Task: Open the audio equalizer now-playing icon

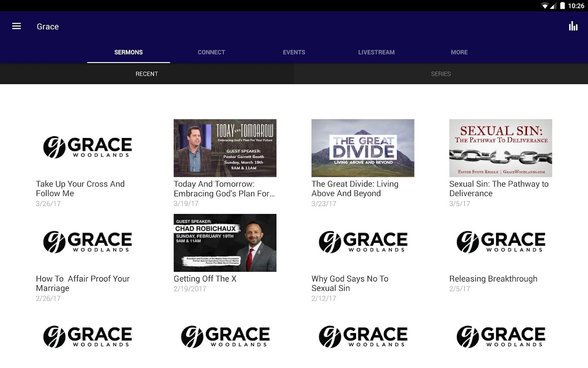Action: [x=573, y=26]
